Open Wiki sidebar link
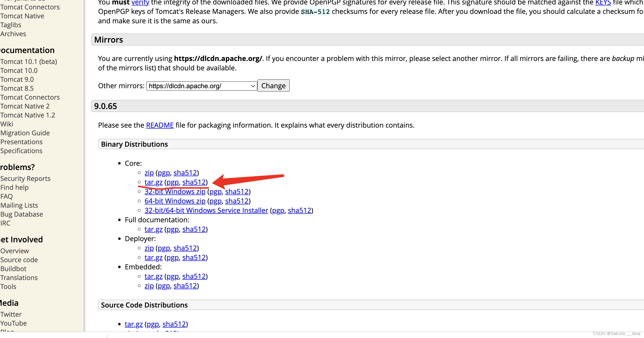 pos(6,124)
